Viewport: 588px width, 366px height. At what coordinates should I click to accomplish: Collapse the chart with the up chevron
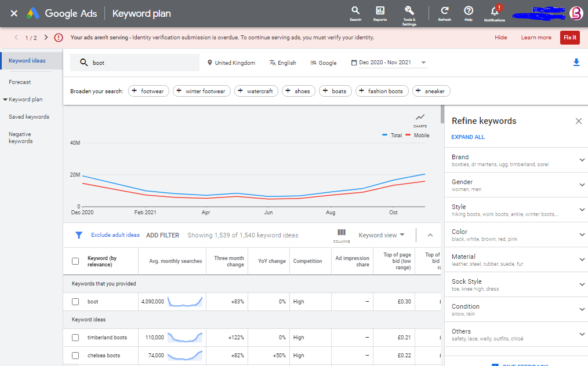click(430, 235)
